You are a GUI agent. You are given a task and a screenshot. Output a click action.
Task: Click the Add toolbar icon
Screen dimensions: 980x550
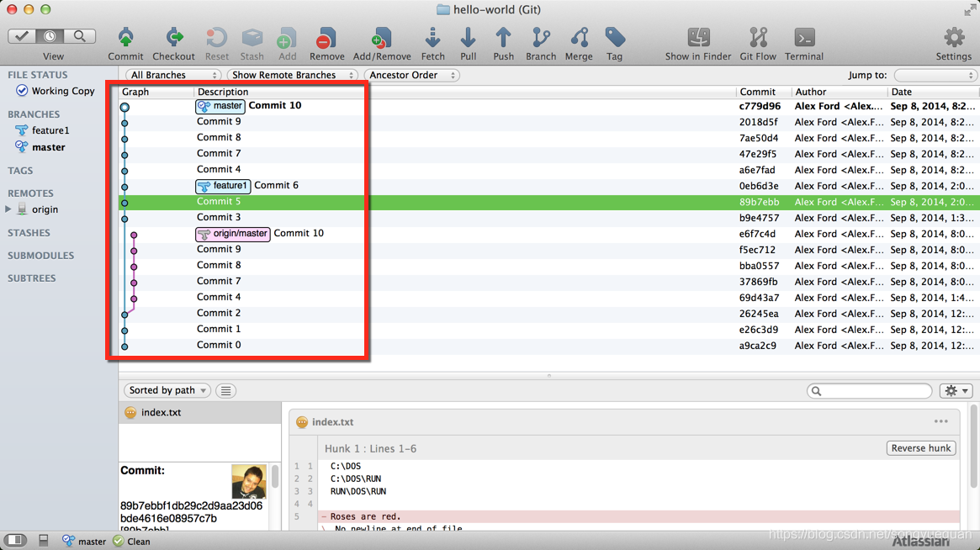point(287,38)
